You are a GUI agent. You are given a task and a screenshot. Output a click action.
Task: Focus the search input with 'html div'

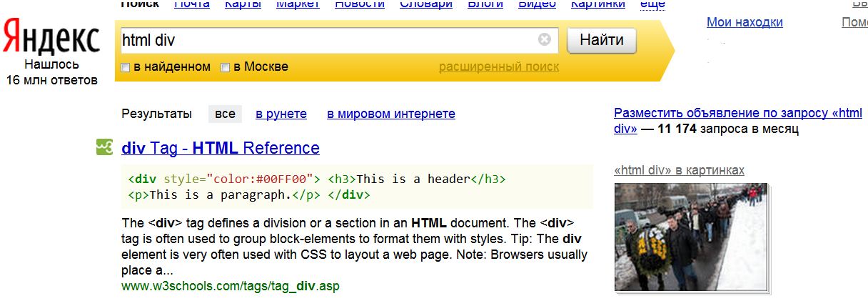pos(338,40)
